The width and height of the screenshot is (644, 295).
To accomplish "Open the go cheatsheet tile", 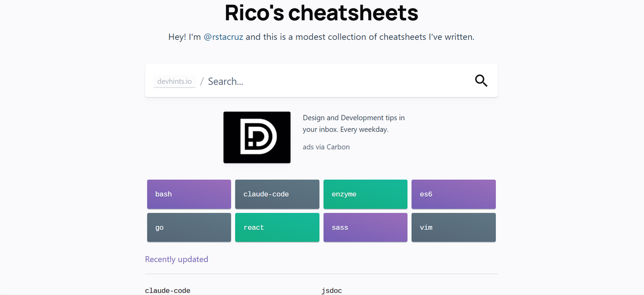I will pos(189,227).
